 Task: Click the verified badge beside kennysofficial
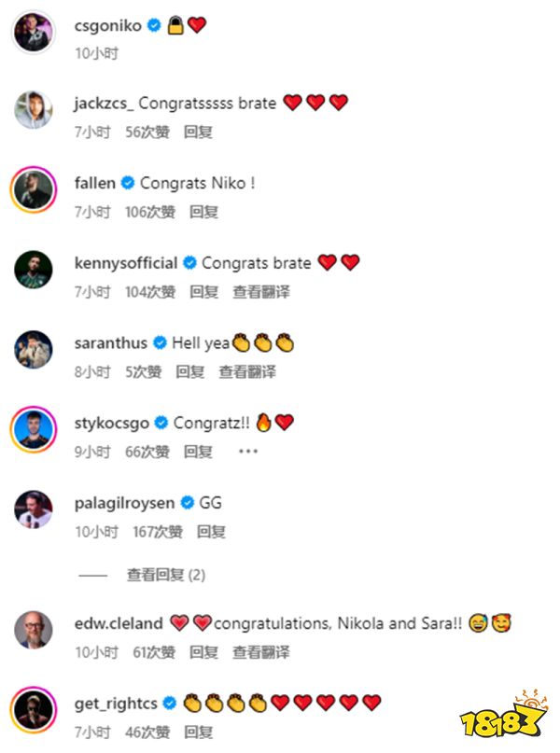tap(189, 263)
